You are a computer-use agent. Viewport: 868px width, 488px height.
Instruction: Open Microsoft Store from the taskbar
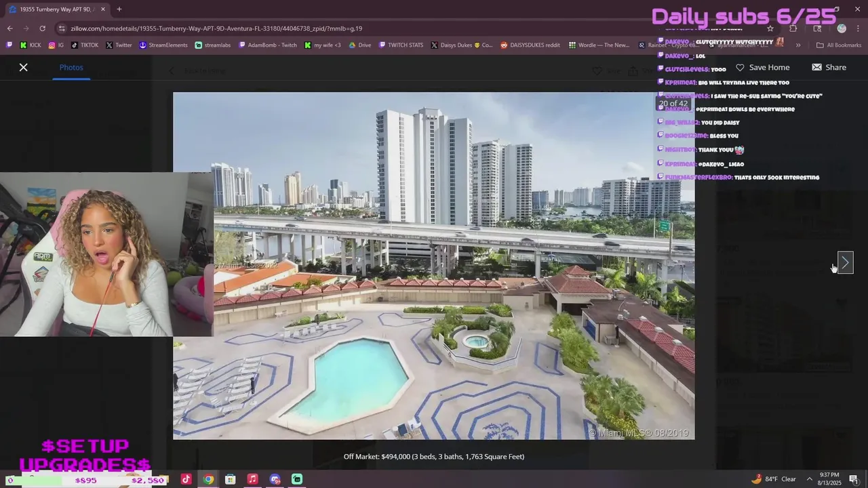click(231, 479)
